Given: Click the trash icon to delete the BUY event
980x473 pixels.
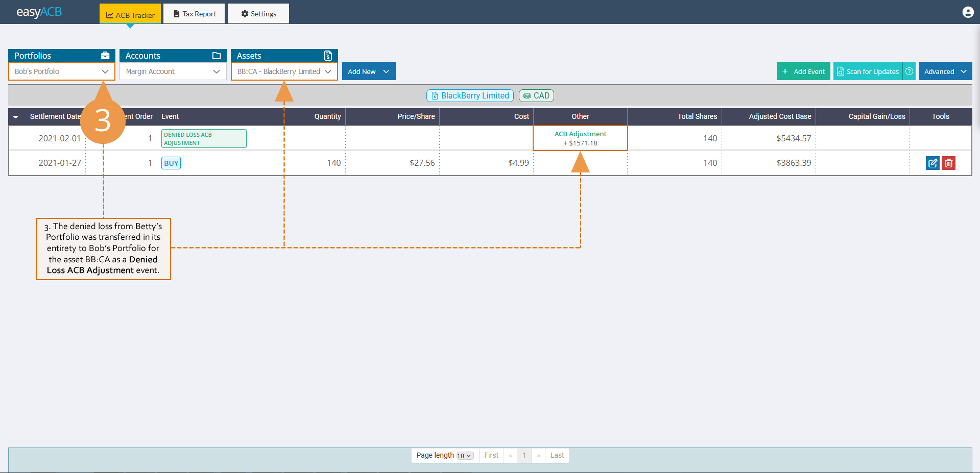Looking at the screenshot, I should point(948,163).
